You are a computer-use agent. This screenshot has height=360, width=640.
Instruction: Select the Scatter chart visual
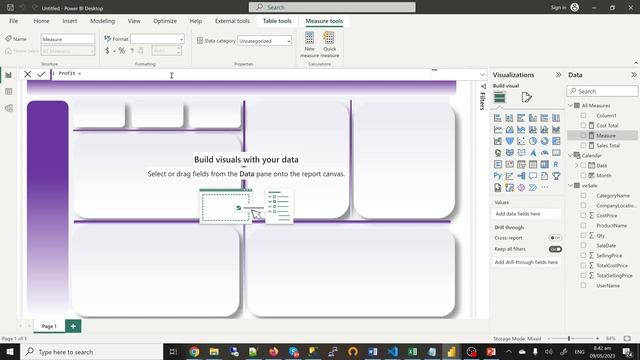point(521,141)
